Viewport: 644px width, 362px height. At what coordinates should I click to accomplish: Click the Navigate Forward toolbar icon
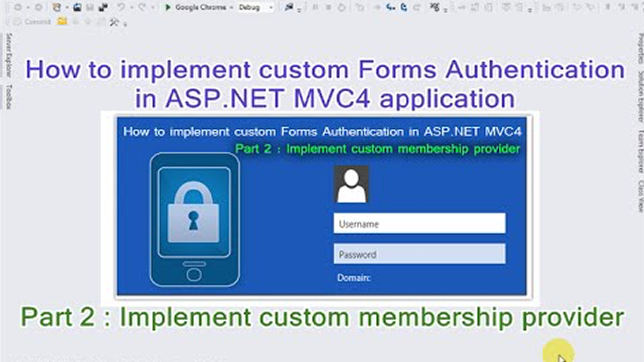pyautogui.click(x=39, y=8)
